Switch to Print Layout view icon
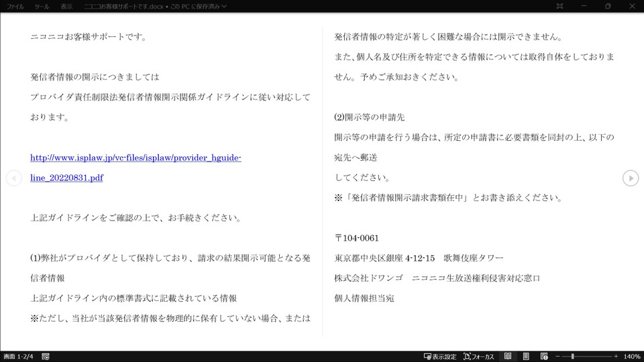This screenshot has height=362, width=644. click(526, 356)
